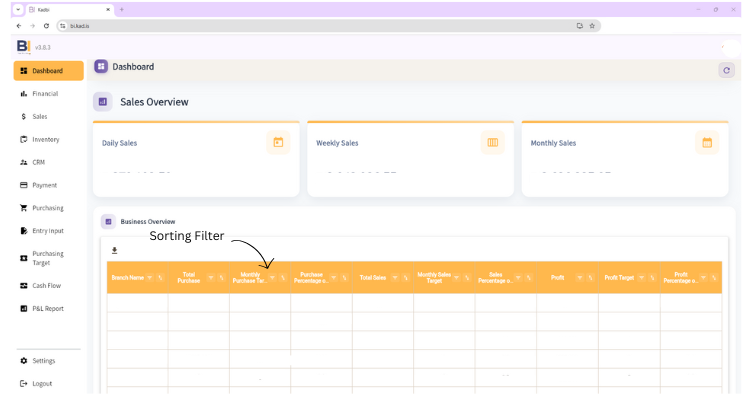Open the Inventory page
Viewport: 744px width, 405px height.
(45, 139)
